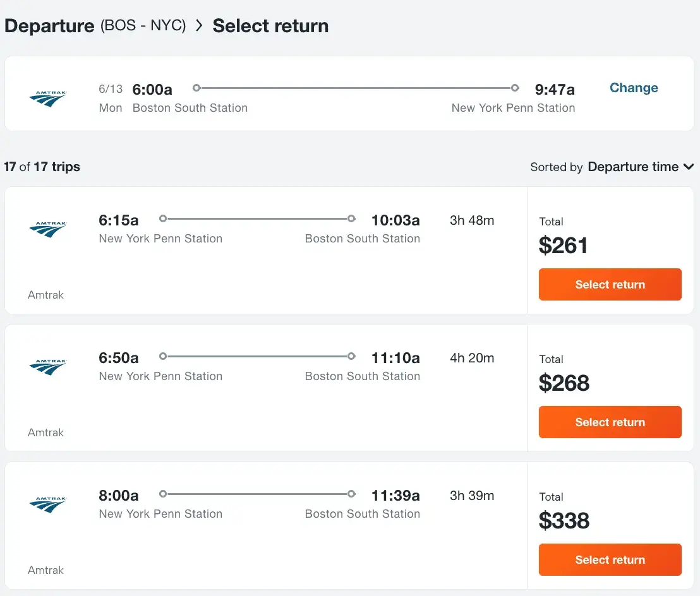This screenshot has height=596, width=700.
Task: Click the 4h 20m duration label
Action: [472, 358]
